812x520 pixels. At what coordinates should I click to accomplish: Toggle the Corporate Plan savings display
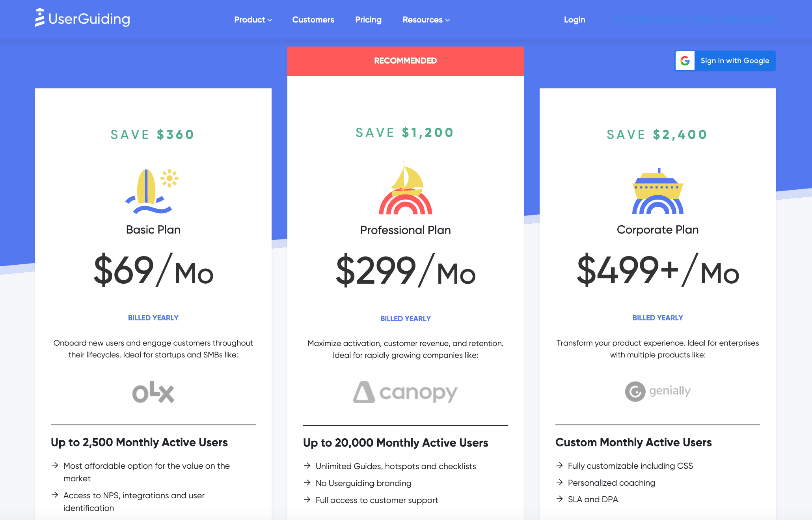click(658, 133)
